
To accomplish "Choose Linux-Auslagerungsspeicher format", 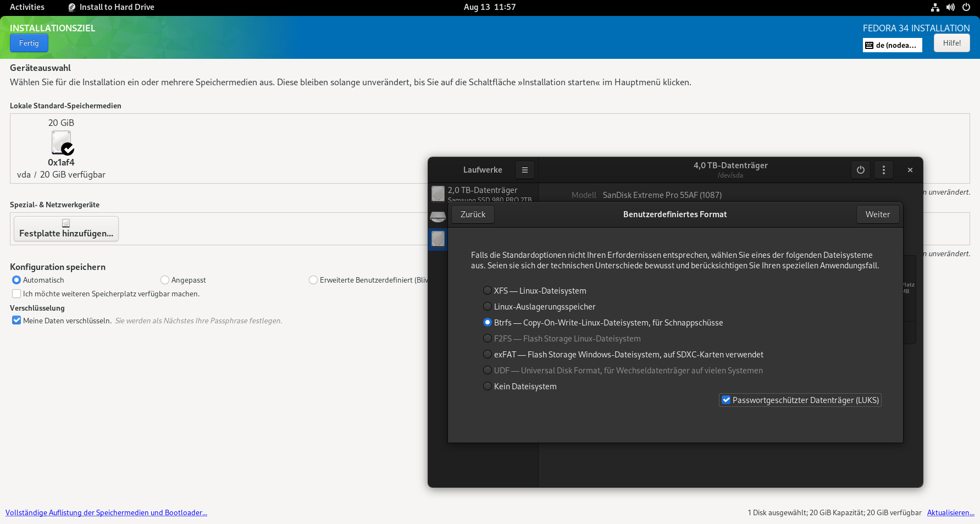I will pyautogui.click(x=539, y=307).
